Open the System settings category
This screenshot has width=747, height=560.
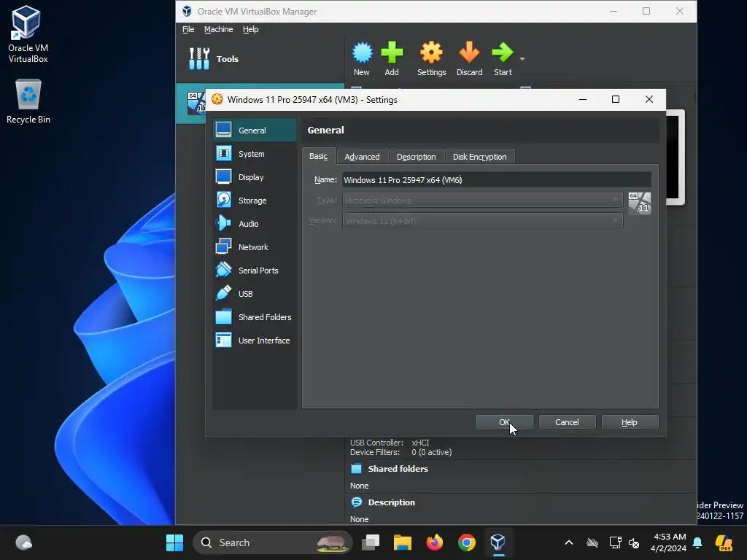click(255, 154)
